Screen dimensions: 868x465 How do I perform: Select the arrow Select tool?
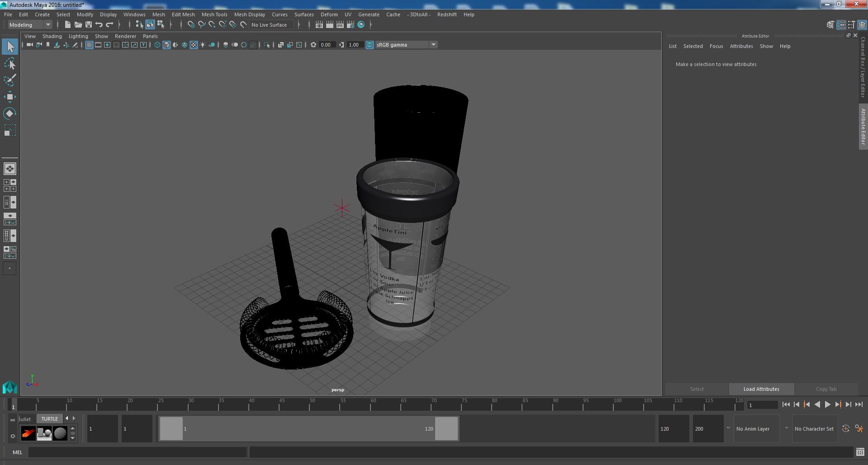[x=10, y=47]
